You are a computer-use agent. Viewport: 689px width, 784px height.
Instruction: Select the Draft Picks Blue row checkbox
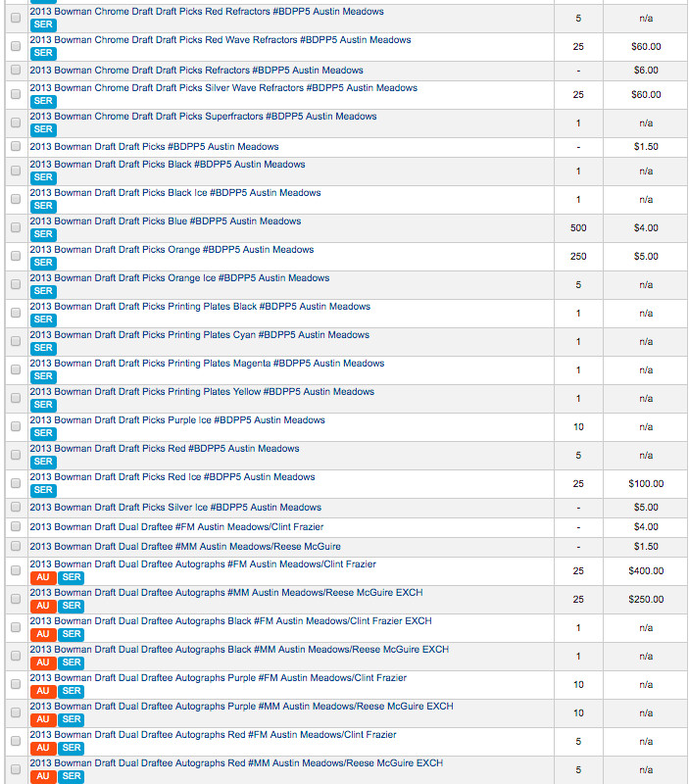pos(16,227)
